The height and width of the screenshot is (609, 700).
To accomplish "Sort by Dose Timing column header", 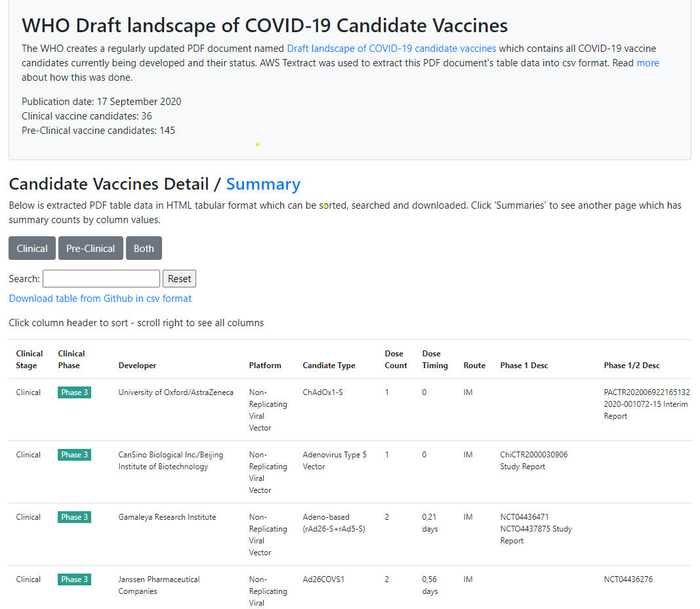I will pos(435,360).
